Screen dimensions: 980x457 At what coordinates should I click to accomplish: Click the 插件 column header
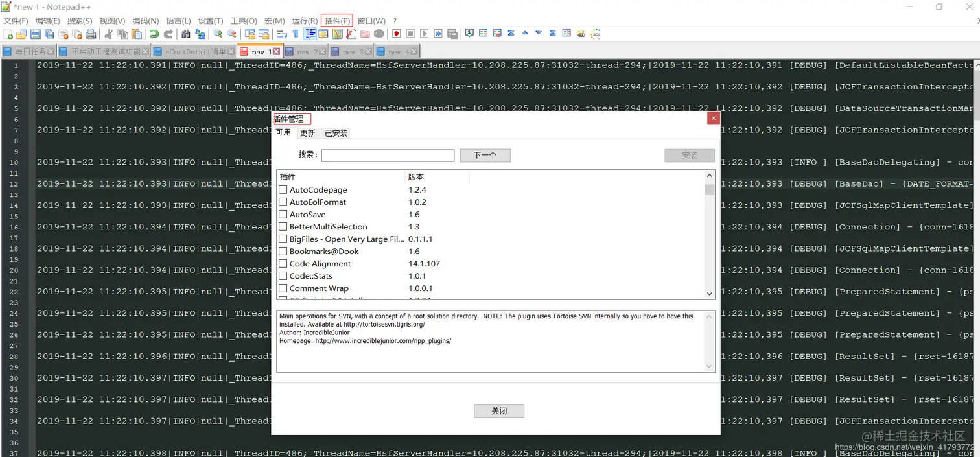(x=341, y=177)
